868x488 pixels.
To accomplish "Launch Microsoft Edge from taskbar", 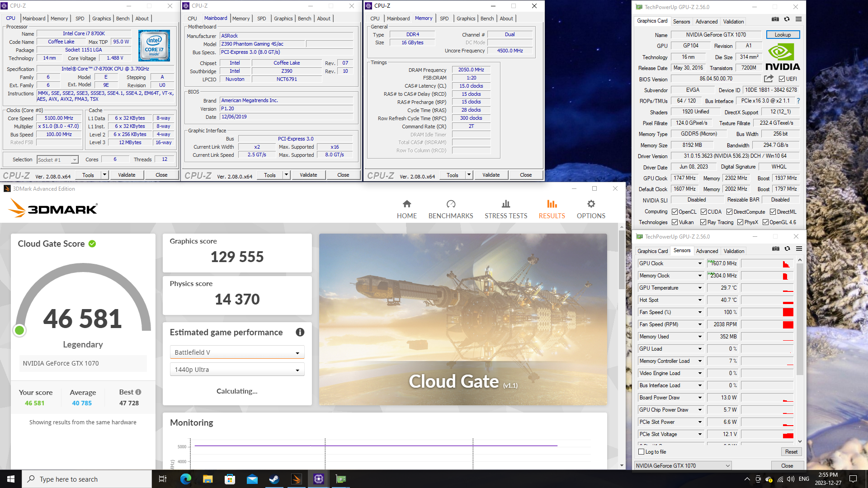I will (x=185, y=479).
